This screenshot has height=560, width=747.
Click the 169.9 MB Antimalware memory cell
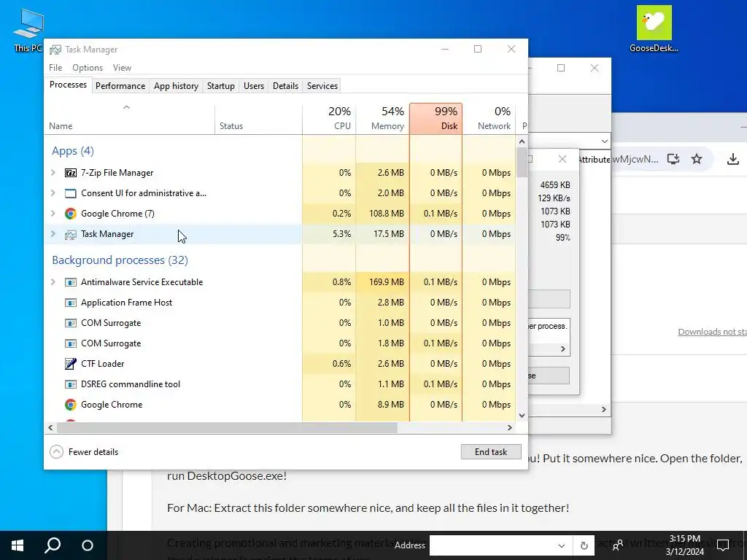click(382, 282)
